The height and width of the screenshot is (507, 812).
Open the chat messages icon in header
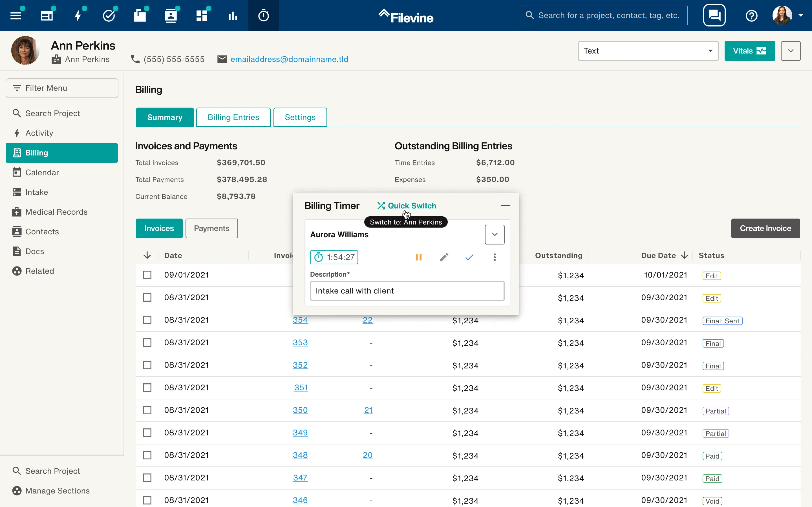[x=714, y=15]
